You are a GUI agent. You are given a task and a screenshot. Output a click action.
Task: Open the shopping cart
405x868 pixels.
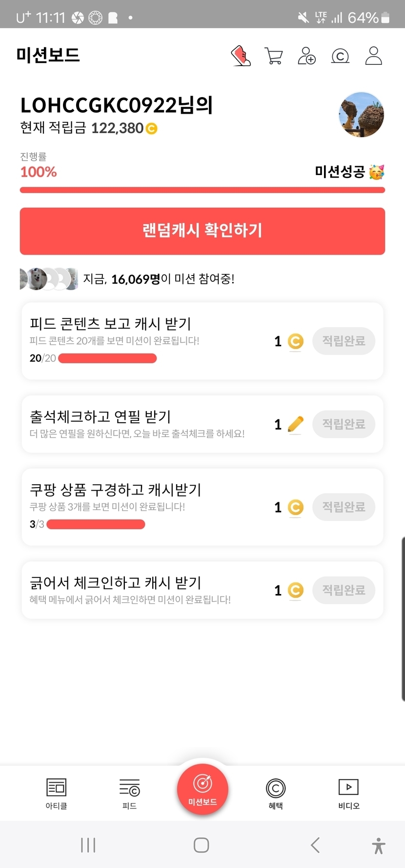(x=273, y=56)
